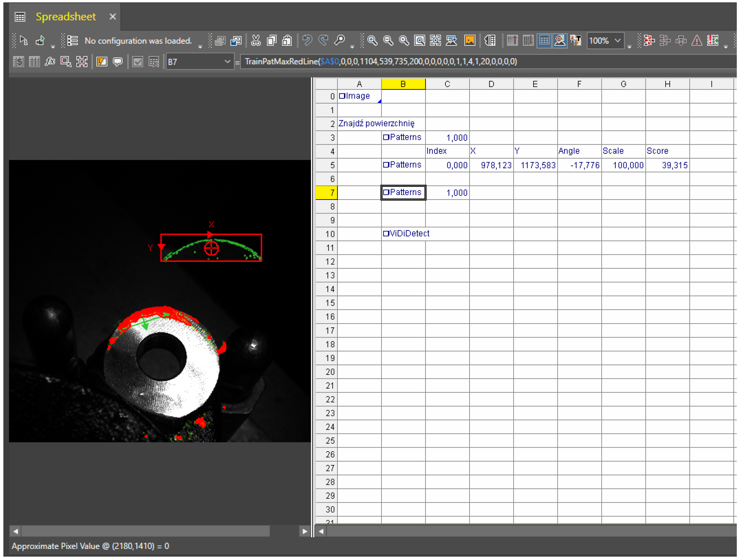The width and height of the screenshot is (741, 560).
Task: Expand the No configuration was loaded dropdown
Action: pyautogui.click(x=200, y=47)
